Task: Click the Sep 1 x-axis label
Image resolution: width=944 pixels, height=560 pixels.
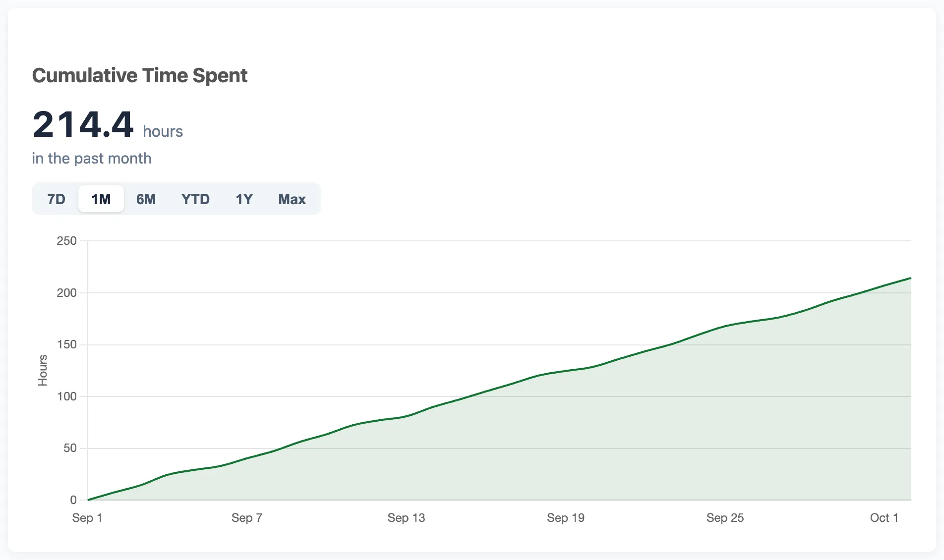Action: [x=87, y=518]
